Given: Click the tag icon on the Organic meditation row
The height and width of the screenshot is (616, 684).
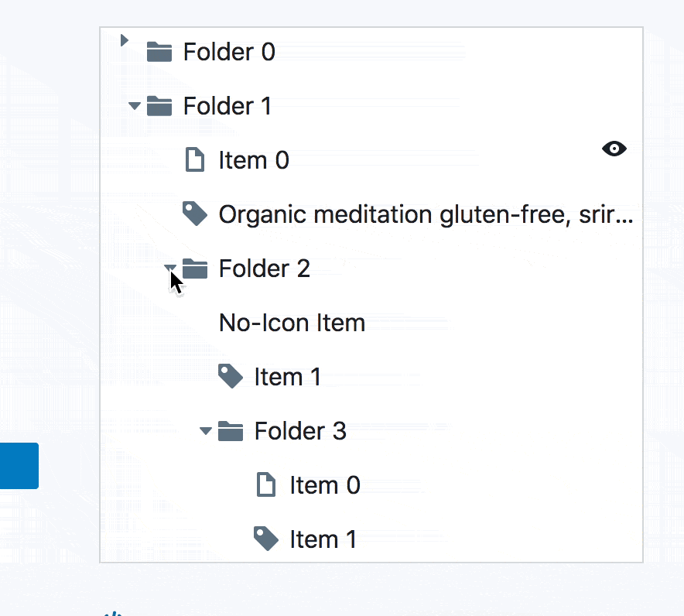Looking at the screenshot, I should [195, 214].
